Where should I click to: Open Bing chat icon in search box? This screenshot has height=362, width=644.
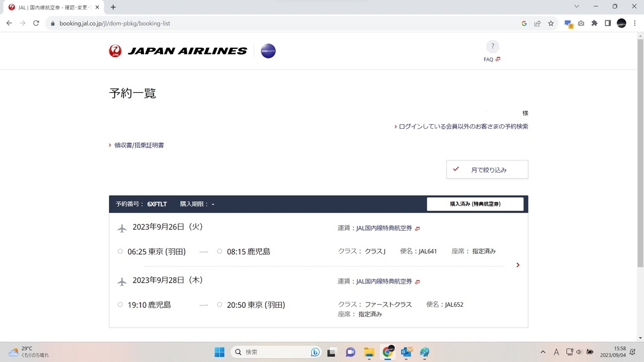pos(316,352)
